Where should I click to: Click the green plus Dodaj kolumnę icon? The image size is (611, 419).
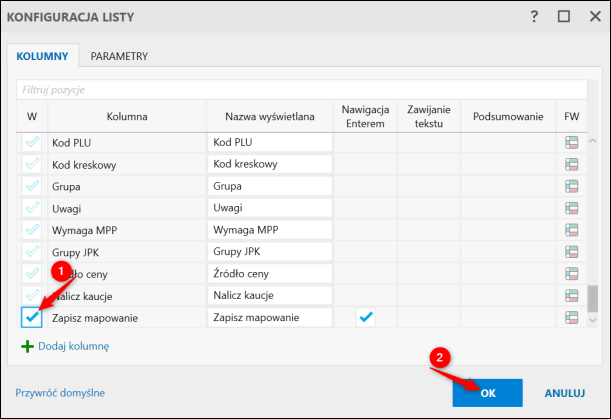27,346
